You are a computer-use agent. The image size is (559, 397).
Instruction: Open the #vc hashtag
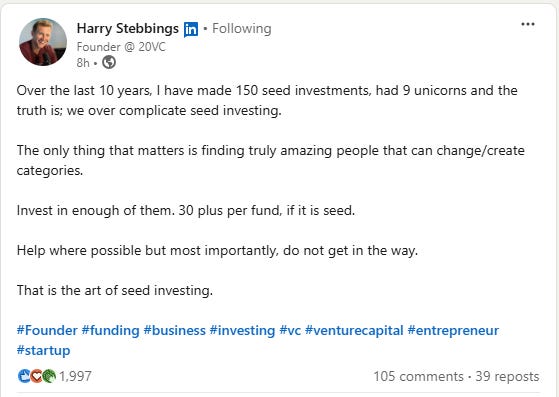pos(290,330)
